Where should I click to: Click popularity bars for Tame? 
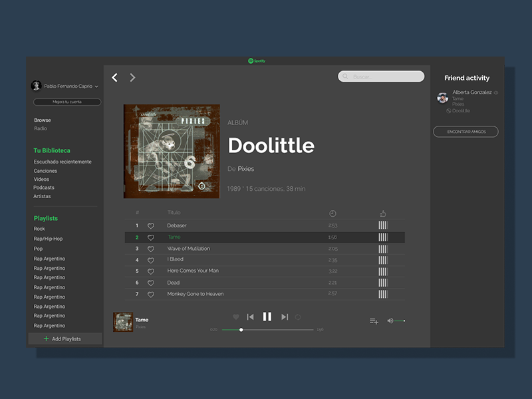(x=383, y=237)
